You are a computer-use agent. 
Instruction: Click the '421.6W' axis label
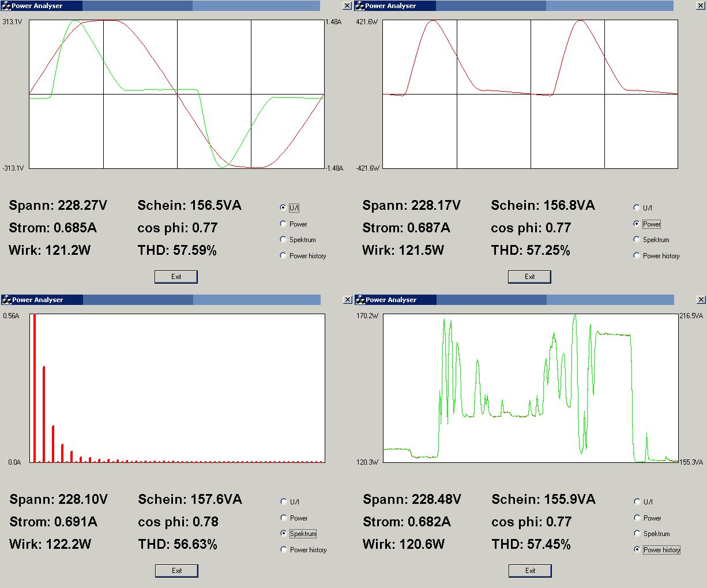coord(367,22)
